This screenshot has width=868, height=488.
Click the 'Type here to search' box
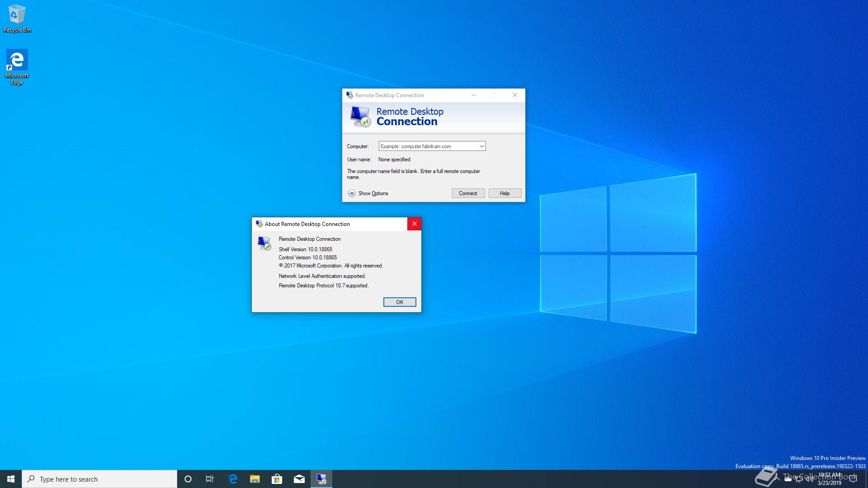99,479
